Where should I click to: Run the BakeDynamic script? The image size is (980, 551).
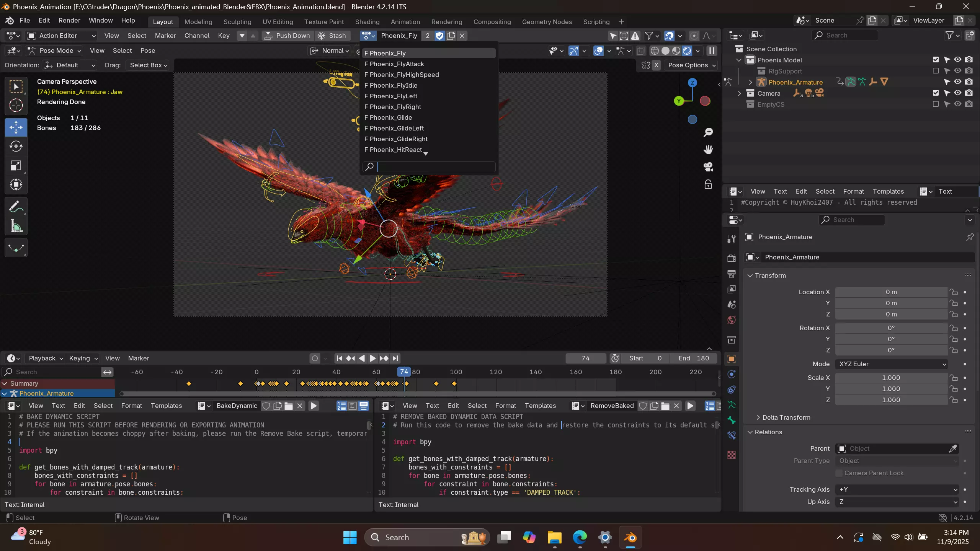coord(314,406)
